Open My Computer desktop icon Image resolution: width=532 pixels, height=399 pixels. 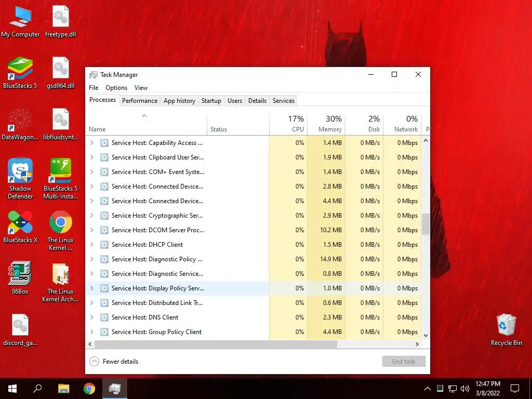tap(20, 21)
